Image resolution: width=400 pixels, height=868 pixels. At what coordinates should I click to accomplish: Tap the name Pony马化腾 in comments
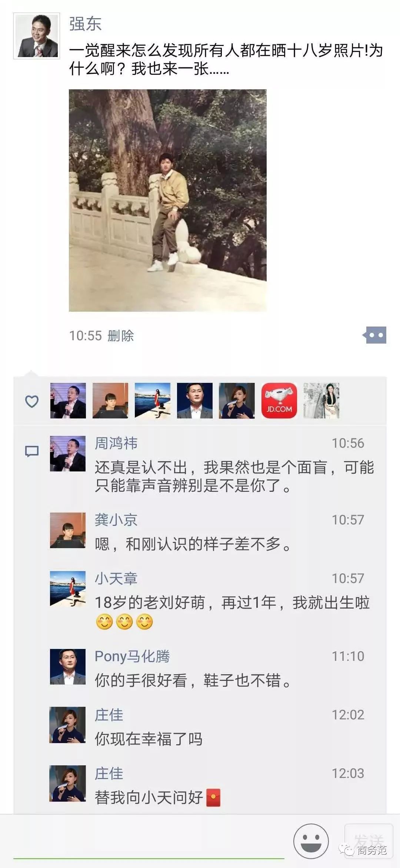pyautogui.click(x=132, y=656)
